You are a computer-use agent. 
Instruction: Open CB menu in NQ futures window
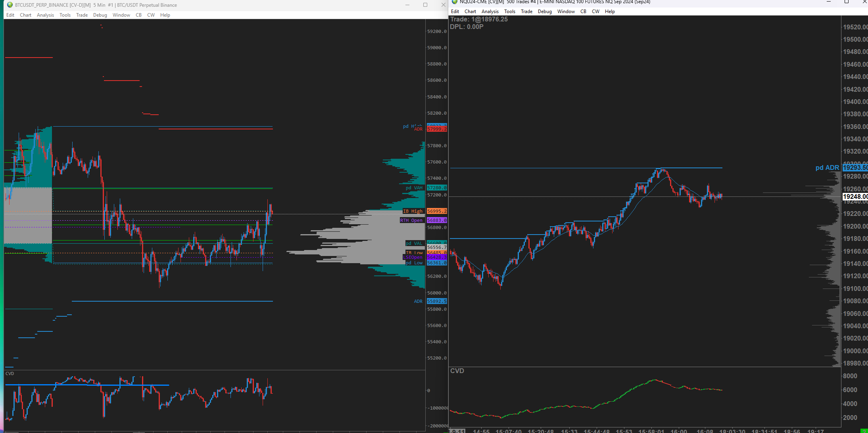pyautogui.click(x=583, y=12)
